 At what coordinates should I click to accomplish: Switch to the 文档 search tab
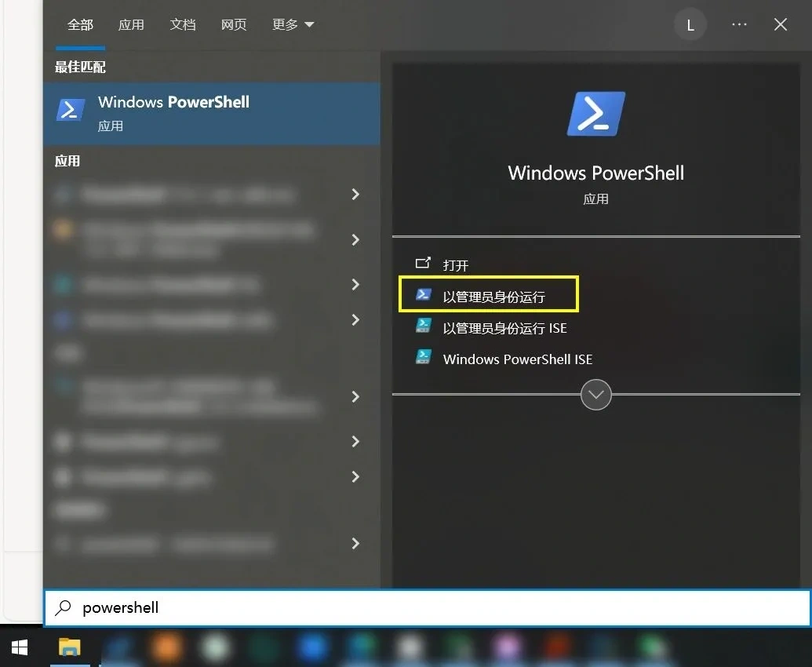click(x=183, y=25)
